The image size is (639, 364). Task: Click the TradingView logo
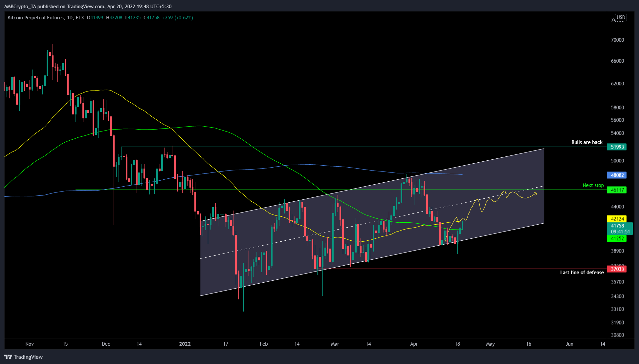pyautogui.click(x=24, y=357)
